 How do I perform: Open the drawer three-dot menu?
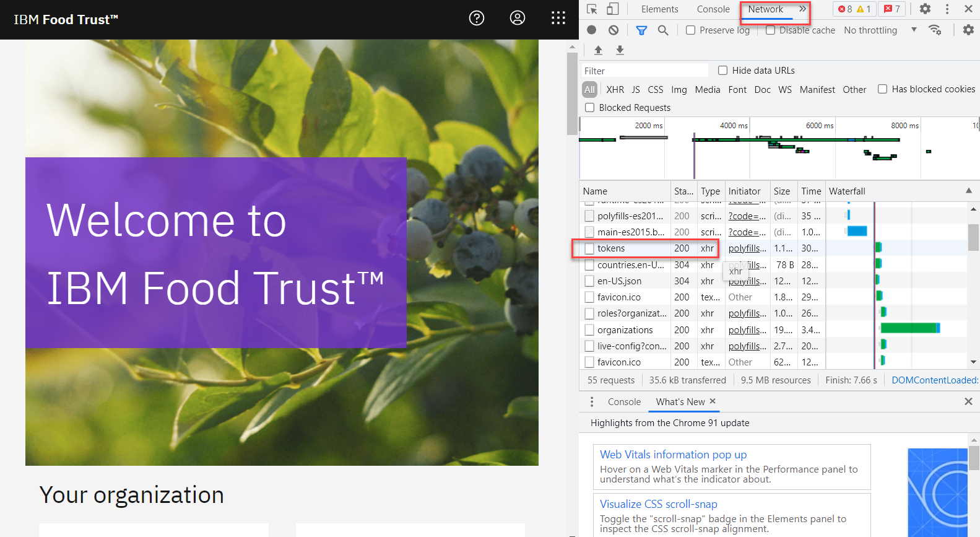592,402
